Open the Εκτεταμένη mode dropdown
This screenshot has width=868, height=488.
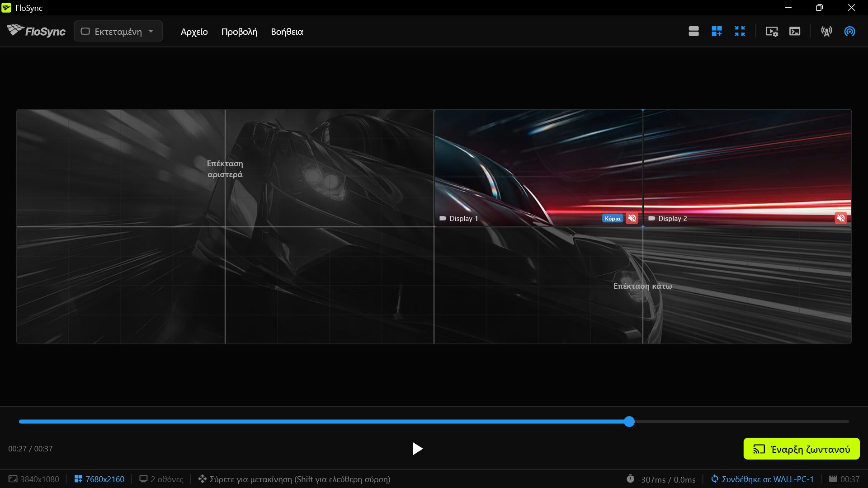click(118, 31)
